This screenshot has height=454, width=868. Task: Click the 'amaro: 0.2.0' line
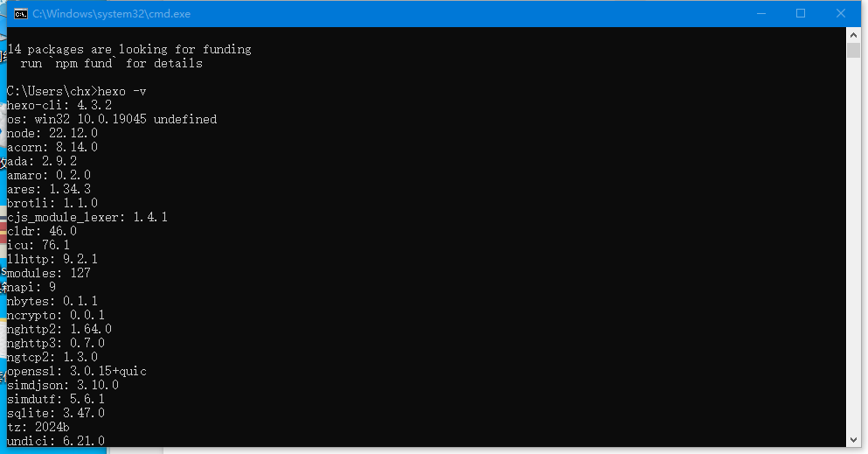tap(49, 176)
